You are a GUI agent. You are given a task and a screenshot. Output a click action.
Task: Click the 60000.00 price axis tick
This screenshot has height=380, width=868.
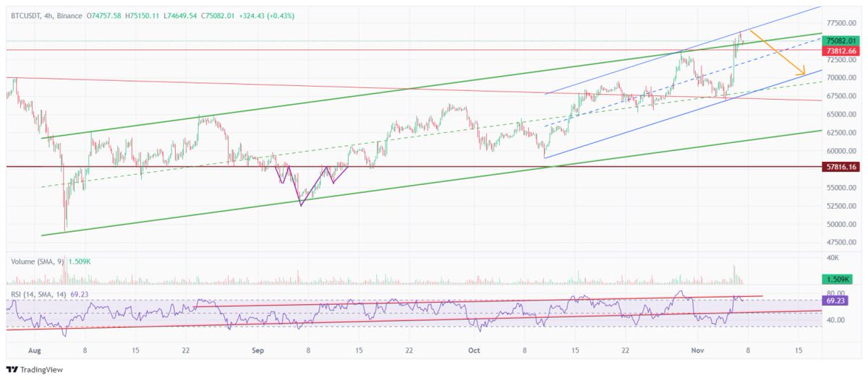click(843, 151)
